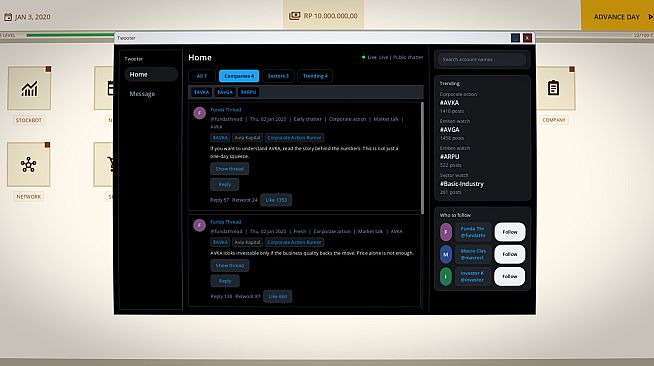Viewport: 654px width, 366px height.
Task: Follow the Investor account
Action: pyautogui.click(x=510, y=276)
